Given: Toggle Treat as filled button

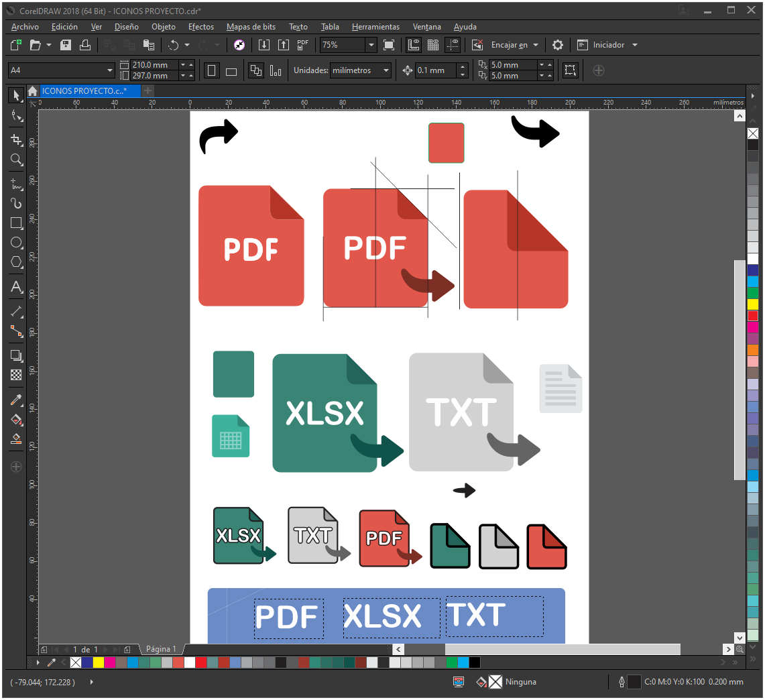Looking at the screenshot, I should click(570, 70).
